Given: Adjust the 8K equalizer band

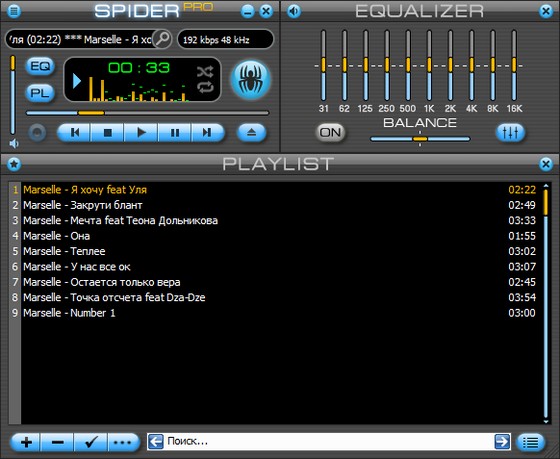Looking at the screenshot, I should pos(493,65).
